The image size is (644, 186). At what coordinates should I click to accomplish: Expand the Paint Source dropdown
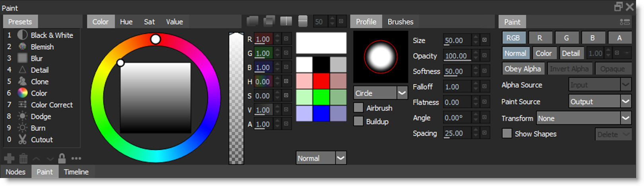click(626, 102)
